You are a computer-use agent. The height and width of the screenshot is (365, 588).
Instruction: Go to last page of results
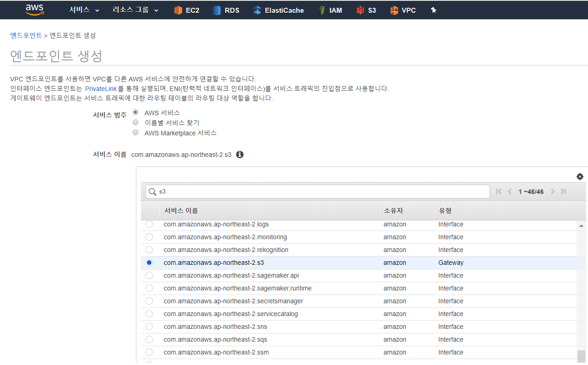point(563,192)
